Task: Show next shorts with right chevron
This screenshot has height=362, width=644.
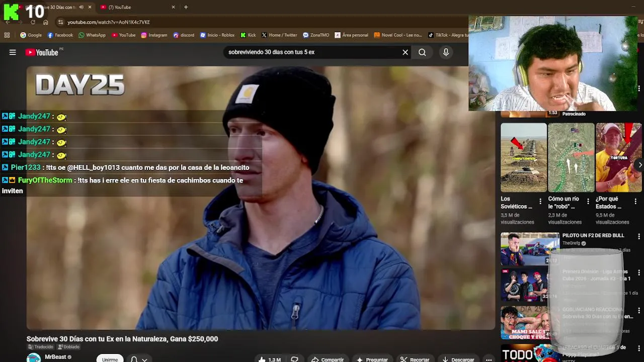Action: click(x=639, y=165)
